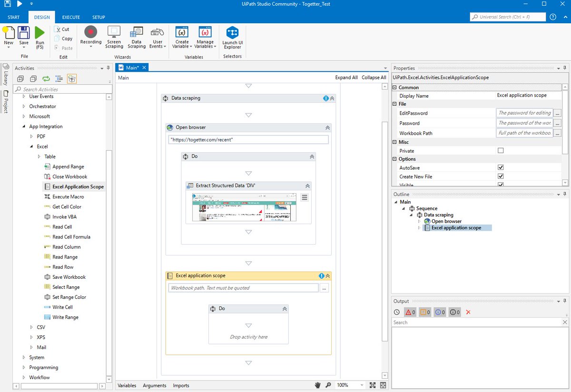Image resolution: width=571 pixels, height=392 pixels.
Task: Uncheck Create New File checkbox
Action: [x=500, y=176]
